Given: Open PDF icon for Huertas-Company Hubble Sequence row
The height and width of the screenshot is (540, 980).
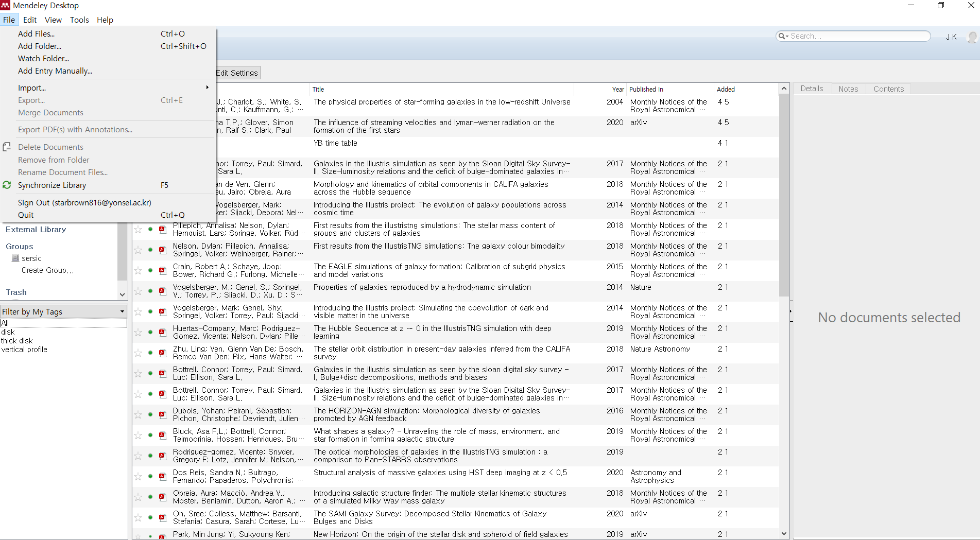Looking at the screenshot, I should (162, 332).
